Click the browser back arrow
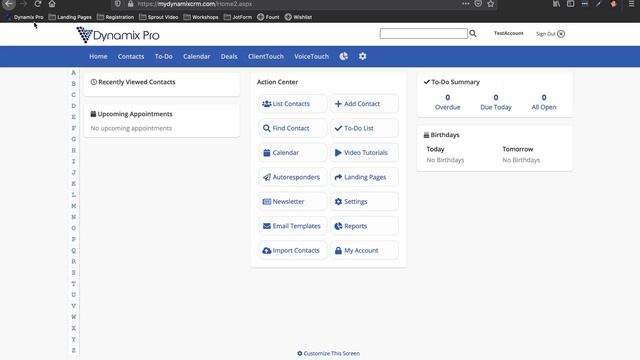The width and height of the screenshot is (640, 360). (x=9, y=4)
